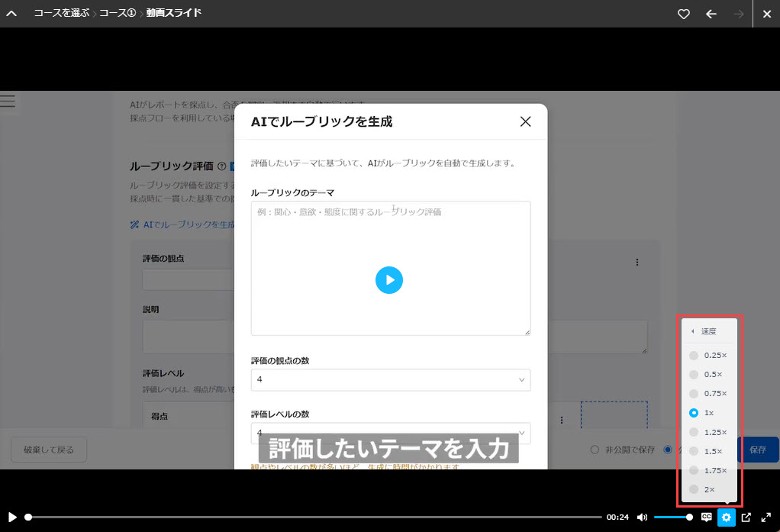
Task: Open video in pop-out window icon
Action: point(746,517)
